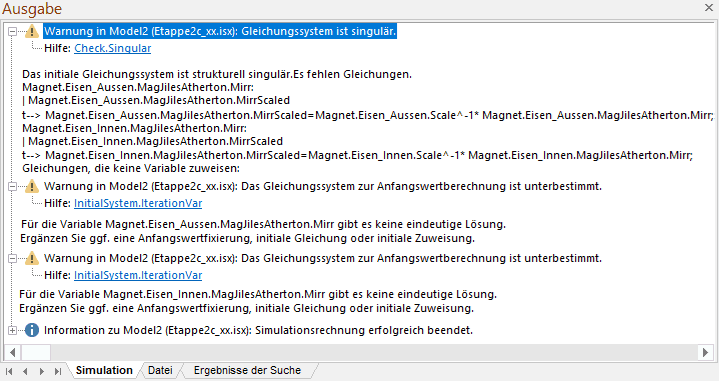Open InitialSystem.IterationVar help link above Eisen_Innen variable text

(138, 275)
